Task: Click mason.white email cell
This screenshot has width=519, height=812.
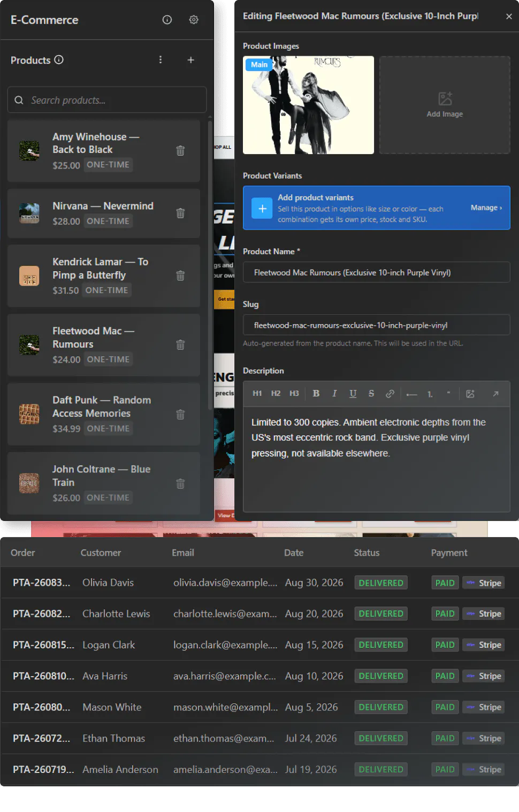Action: (226, 707)
